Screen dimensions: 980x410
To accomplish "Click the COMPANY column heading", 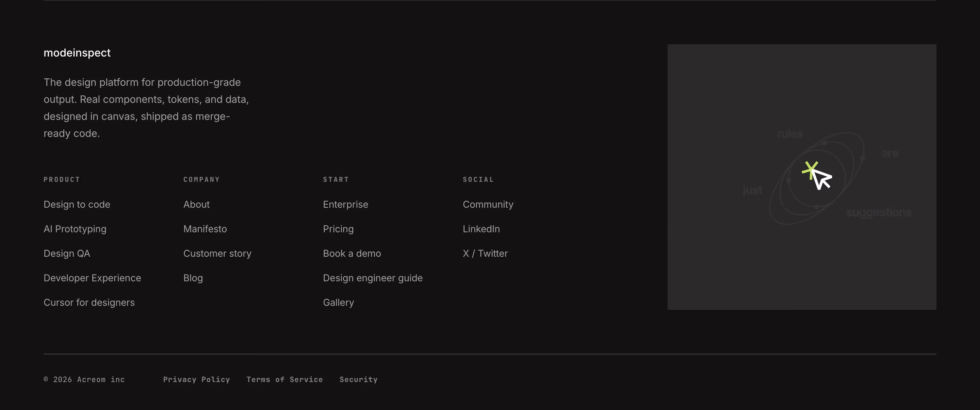I will tap(202, 180).
